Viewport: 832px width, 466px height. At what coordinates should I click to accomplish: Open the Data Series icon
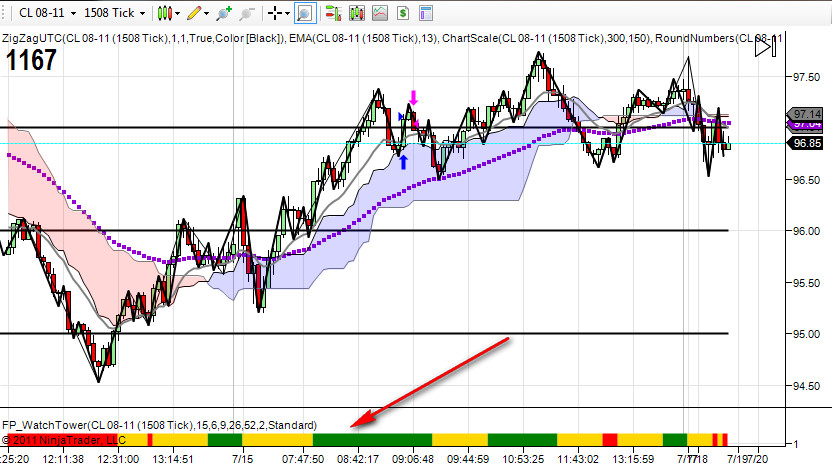click(x=357, y=13)
